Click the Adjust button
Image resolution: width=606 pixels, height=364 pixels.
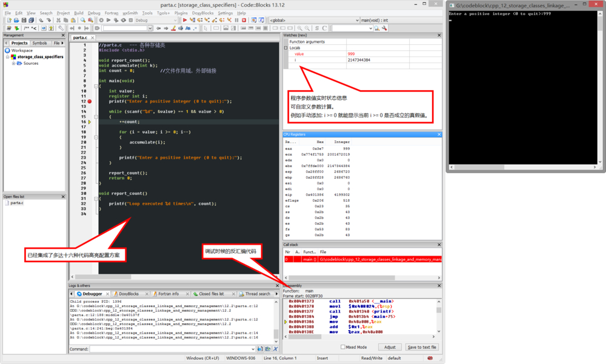coord(390,347)
